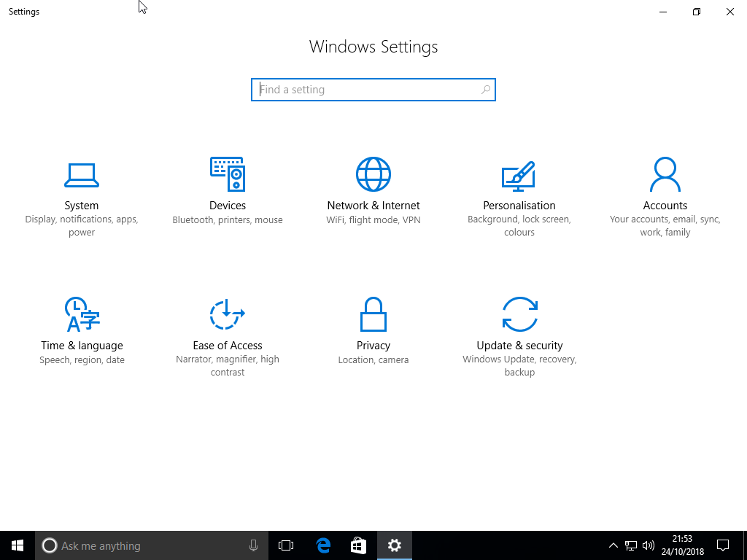747x560 pixels.
Task: Open Ease of Access icon
Action: pos(228,314)
